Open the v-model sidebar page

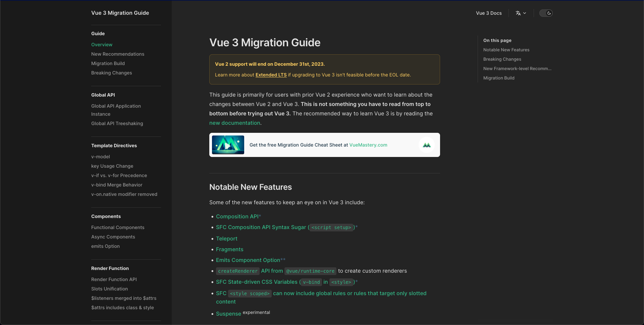(101, 157)
